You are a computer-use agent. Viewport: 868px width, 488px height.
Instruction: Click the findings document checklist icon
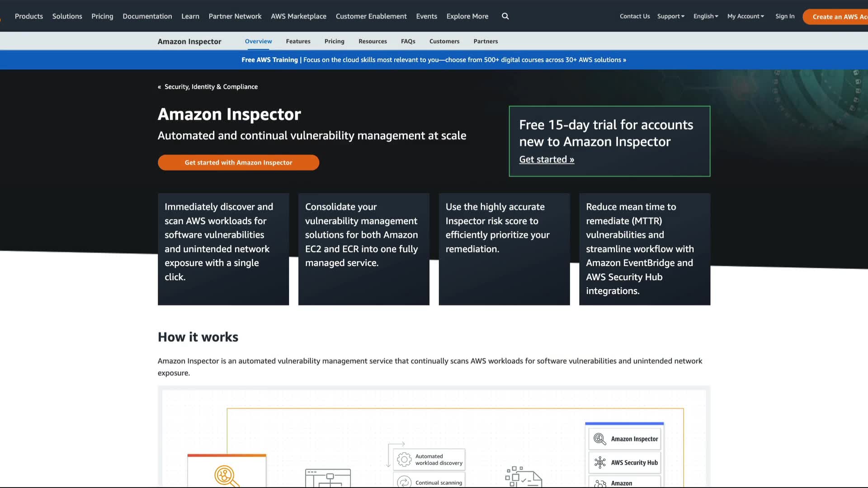point(523,477)
